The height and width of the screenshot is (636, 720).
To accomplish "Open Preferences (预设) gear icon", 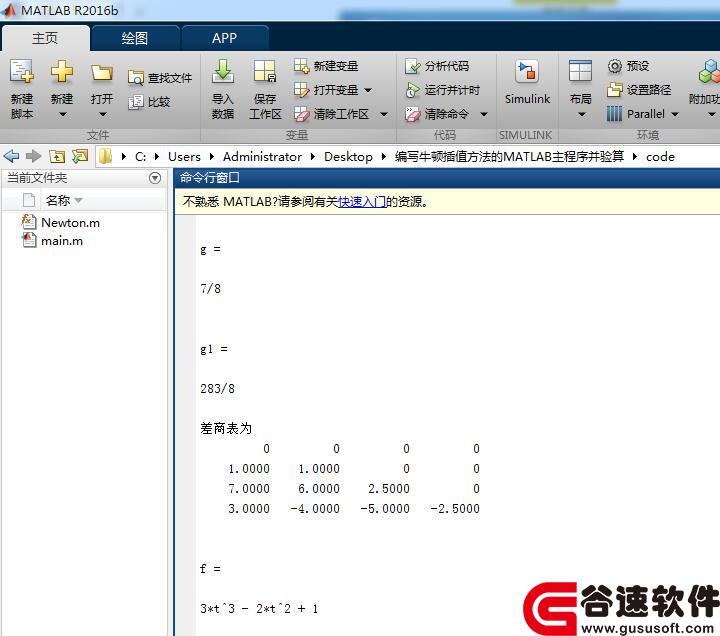I will [x=614, y=66].
